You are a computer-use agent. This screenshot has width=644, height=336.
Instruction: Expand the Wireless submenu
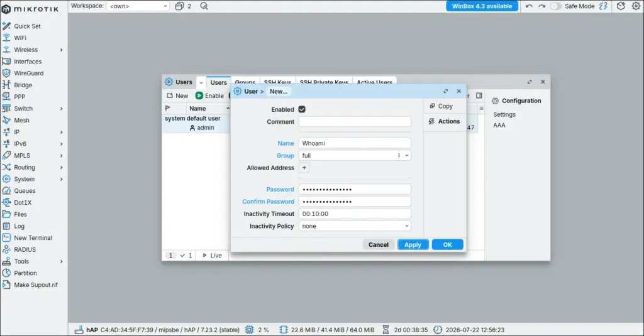click(62, 50)
